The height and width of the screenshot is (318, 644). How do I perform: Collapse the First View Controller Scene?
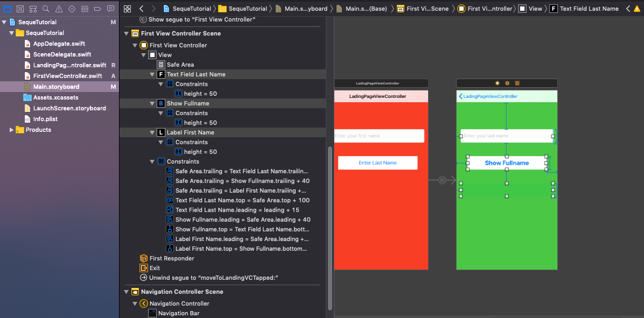click(x=126, y=33)
